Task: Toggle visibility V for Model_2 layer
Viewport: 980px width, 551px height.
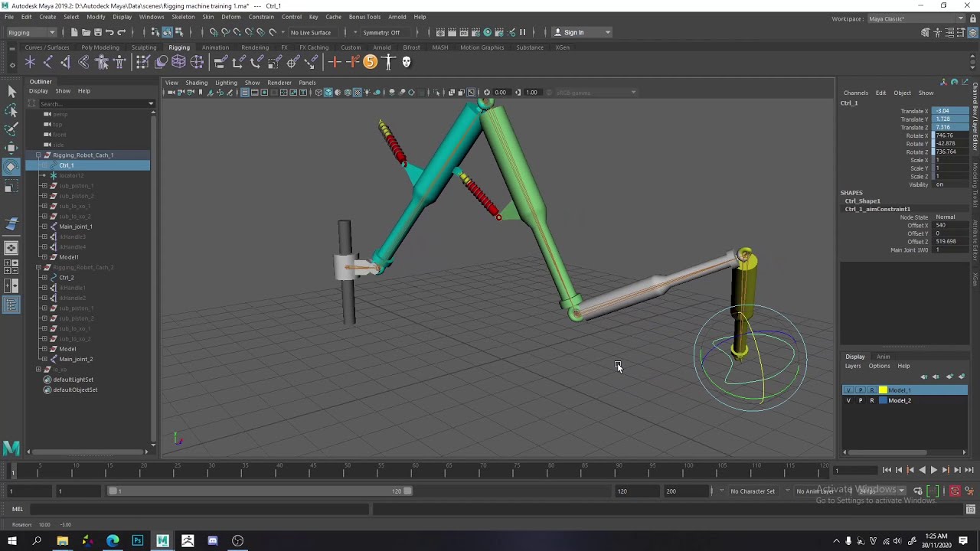Action: 848,400
